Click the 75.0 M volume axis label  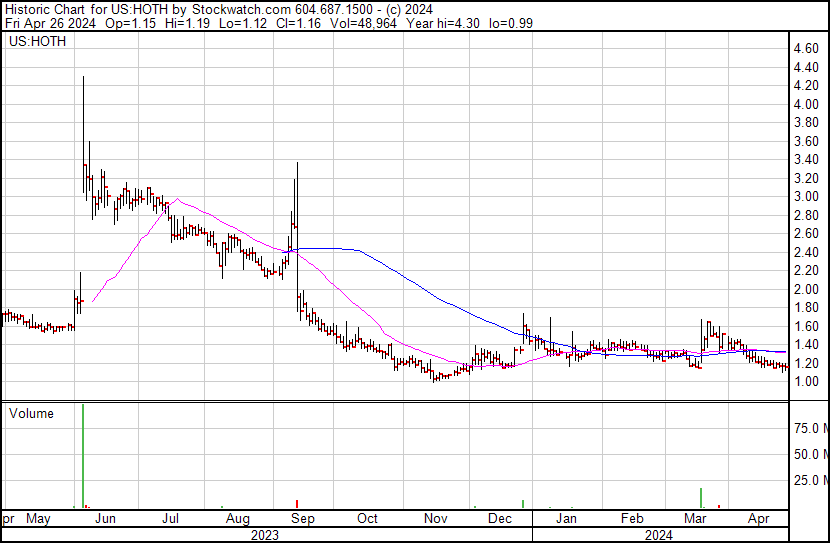[809, 428]
